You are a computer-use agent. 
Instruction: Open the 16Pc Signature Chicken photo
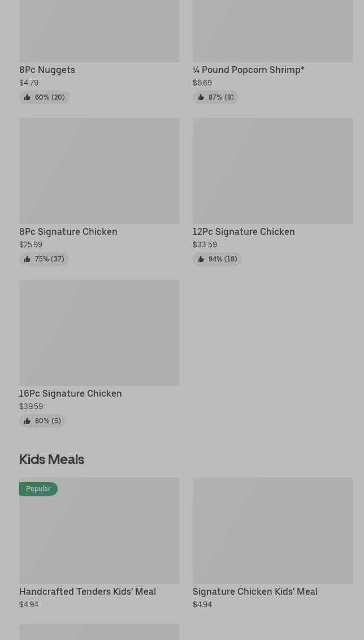(99, 332)
